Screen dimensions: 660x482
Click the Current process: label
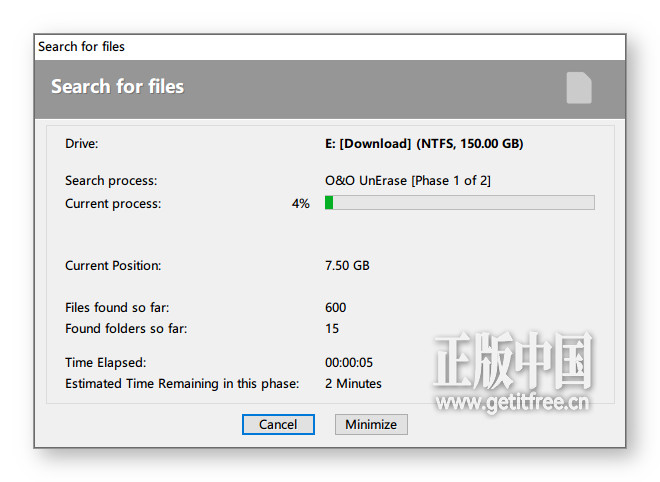(113, 204)
